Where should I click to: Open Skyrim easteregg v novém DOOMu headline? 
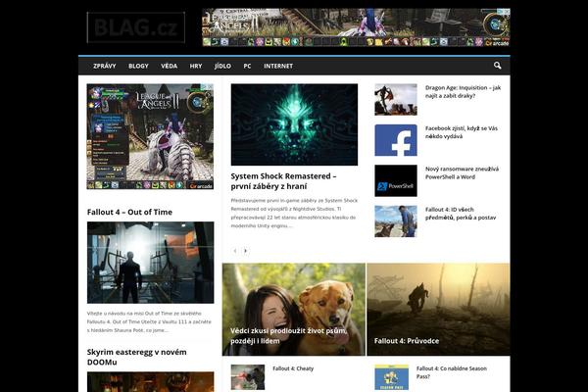click(136, 357)
